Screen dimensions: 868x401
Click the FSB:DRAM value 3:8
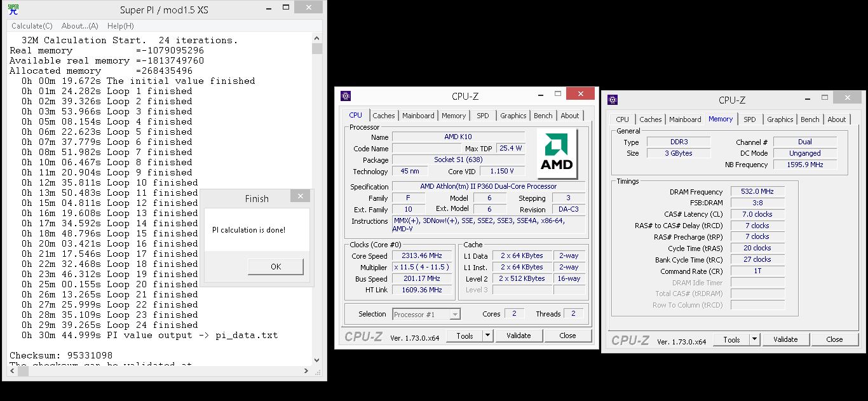click(757, 203)
